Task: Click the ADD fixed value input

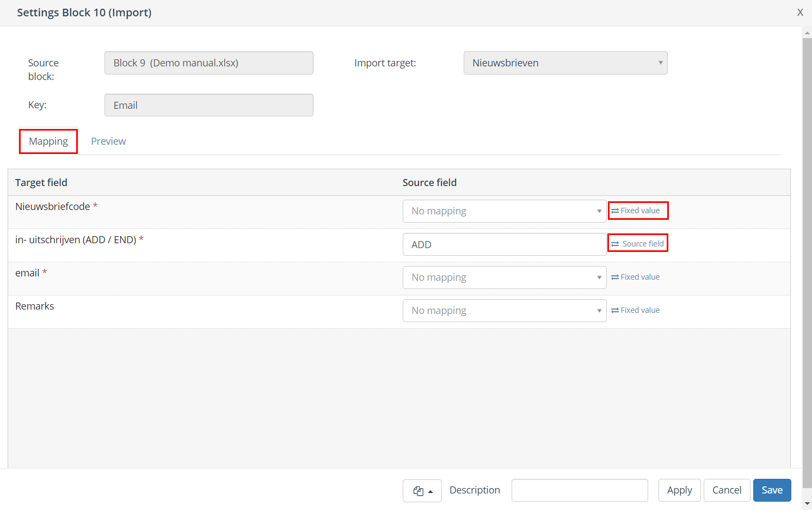Action: pos(504,244)
